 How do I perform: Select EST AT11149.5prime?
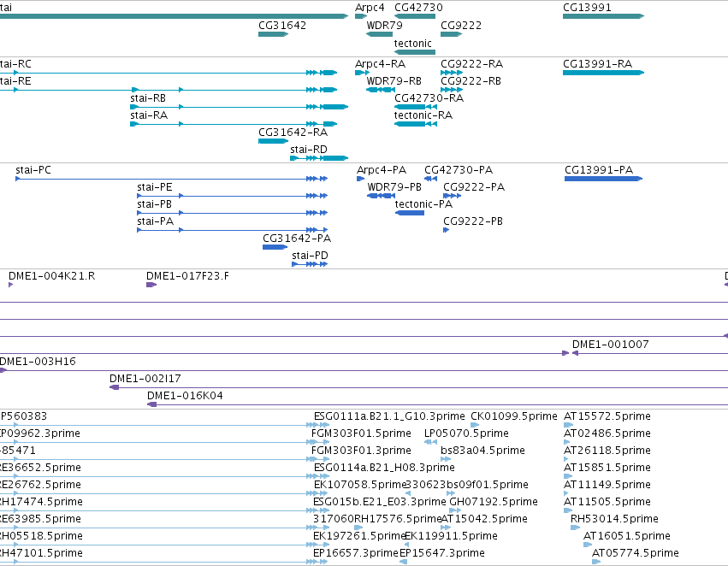pos(607,485)
